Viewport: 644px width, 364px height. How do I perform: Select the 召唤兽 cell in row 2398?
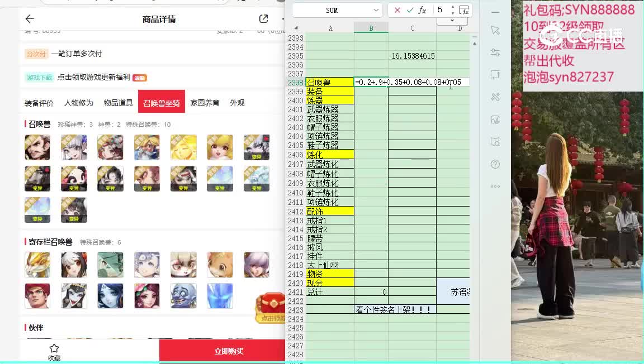coord(330,82)
